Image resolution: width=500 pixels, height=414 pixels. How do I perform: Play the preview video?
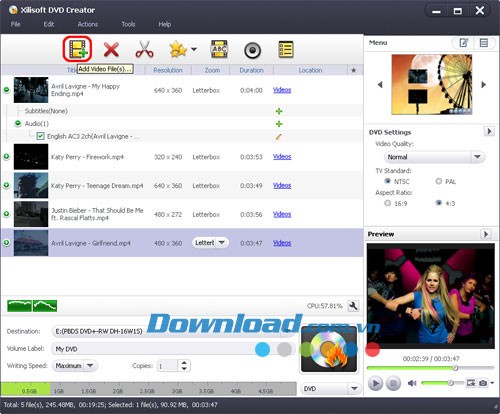(375, 383)
